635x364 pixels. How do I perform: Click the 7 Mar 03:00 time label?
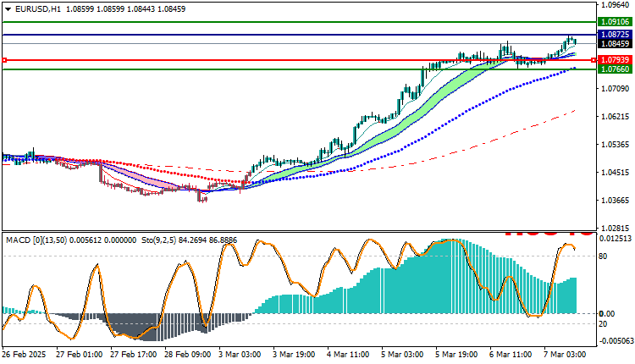coord(566,355)
